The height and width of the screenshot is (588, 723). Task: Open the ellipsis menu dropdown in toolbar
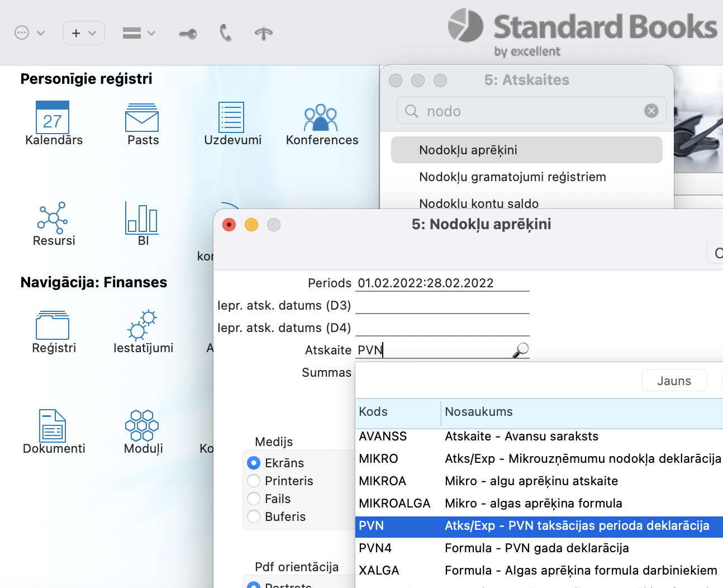click(29, 33)
